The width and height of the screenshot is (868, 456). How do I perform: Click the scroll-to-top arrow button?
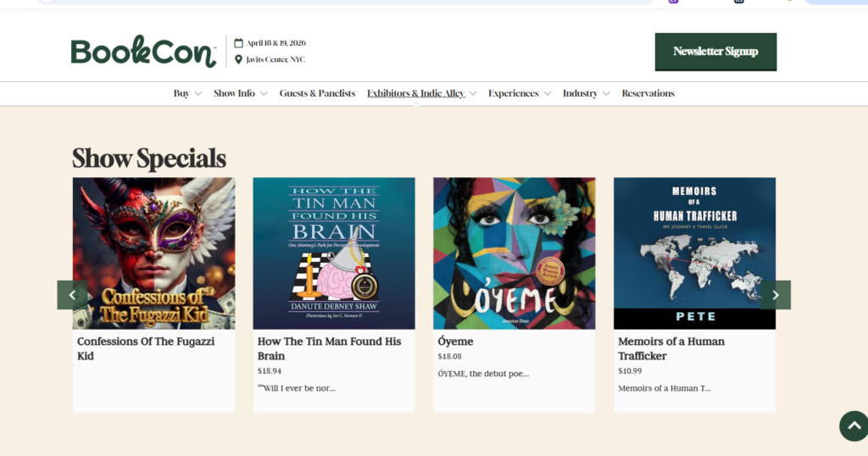(x=854, y=425)
